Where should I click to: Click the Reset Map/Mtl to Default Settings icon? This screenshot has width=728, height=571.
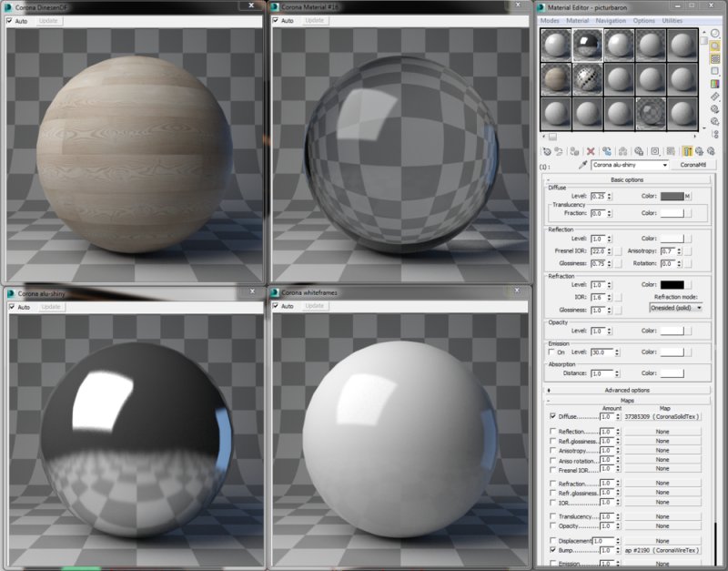(x=590, y=150)
